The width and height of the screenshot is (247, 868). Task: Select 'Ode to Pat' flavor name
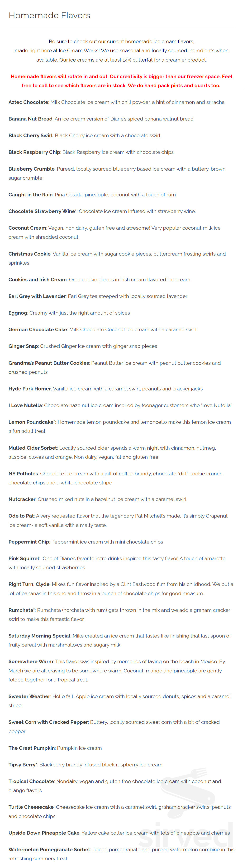pyautogui.click(x=21, y=516)
